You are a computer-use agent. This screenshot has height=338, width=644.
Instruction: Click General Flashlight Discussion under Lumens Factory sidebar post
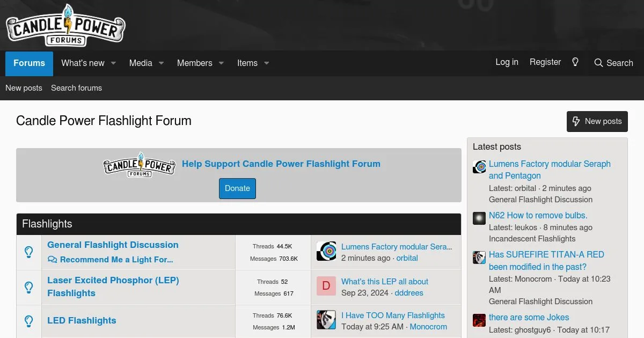[x=540, y=200]
